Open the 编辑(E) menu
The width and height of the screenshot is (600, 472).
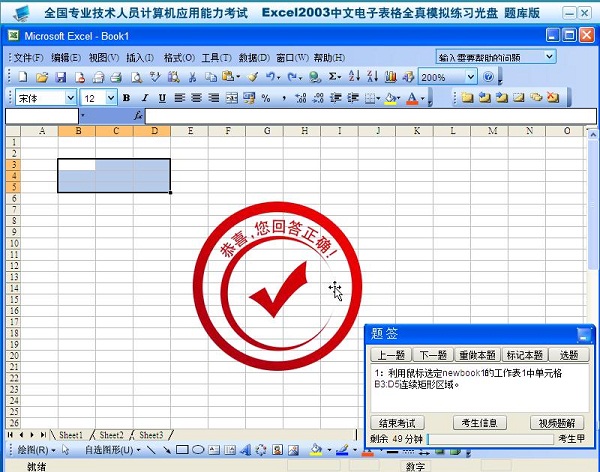point(66,57)
